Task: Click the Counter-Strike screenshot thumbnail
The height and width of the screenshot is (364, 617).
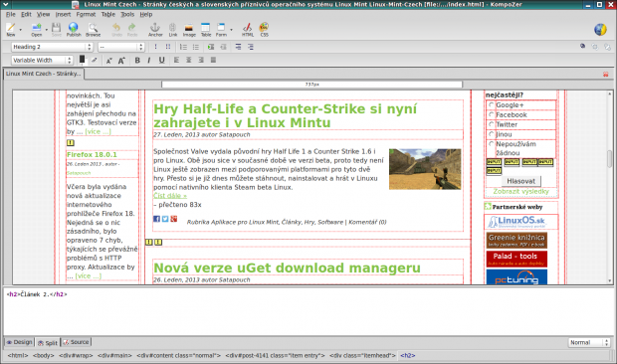Action: tap(425, 169)
